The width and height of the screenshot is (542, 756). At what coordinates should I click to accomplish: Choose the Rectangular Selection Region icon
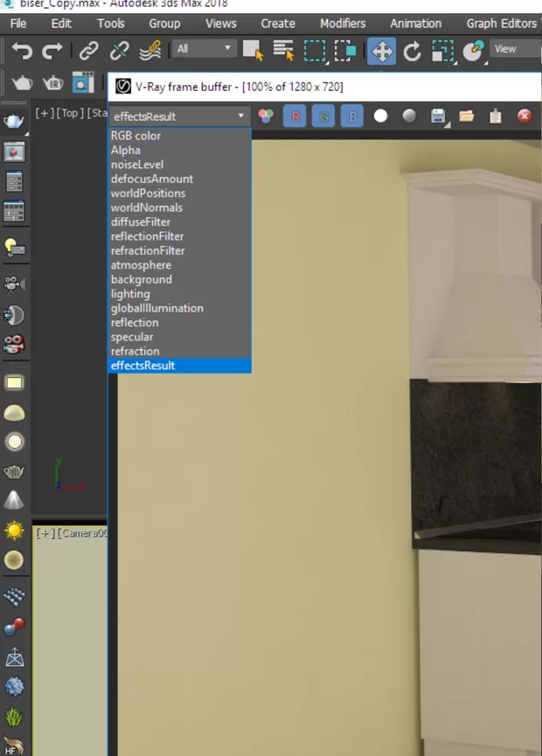click(315, 51)
